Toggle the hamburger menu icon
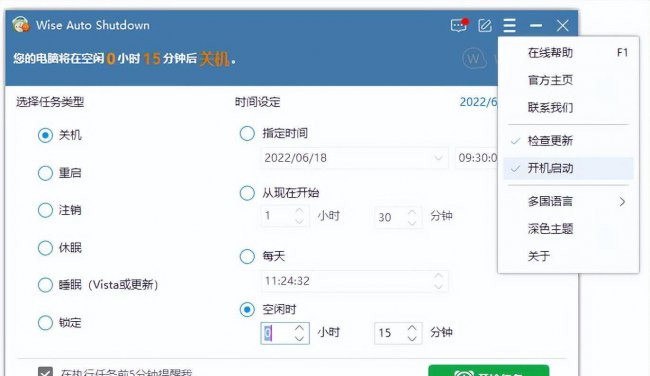Screen dimensions: 650x376 pyautogui.click(x=509, y=25)
